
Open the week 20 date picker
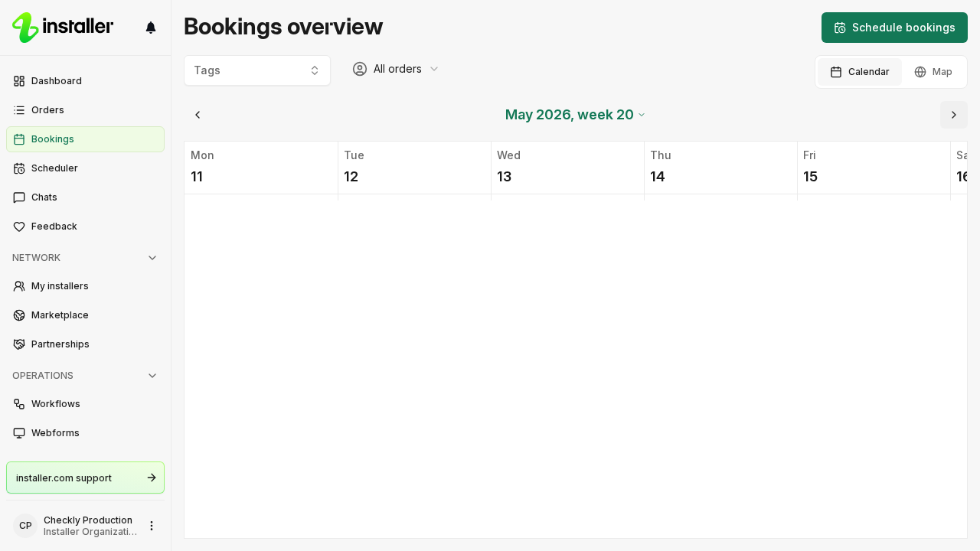[x=576, y=115]
